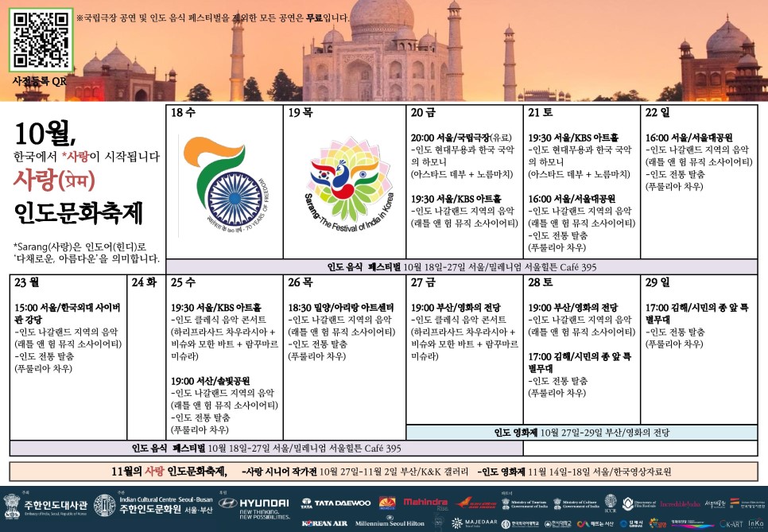The width and height of the screenshot is (768, 532).
Task: Click 16:00 서울/서울대공원 on Saturday the 21st
Action: pos(572,199)
